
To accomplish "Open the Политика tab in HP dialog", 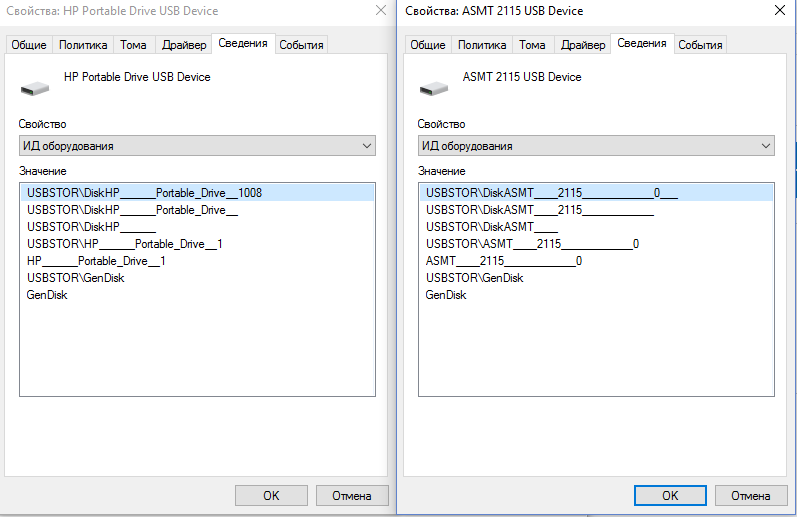I will 83,45.
